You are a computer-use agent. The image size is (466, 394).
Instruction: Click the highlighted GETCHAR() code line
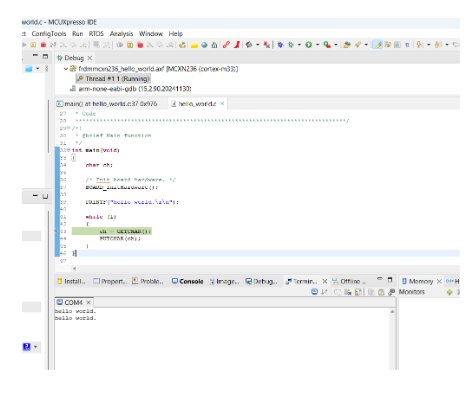pos(112,231)
